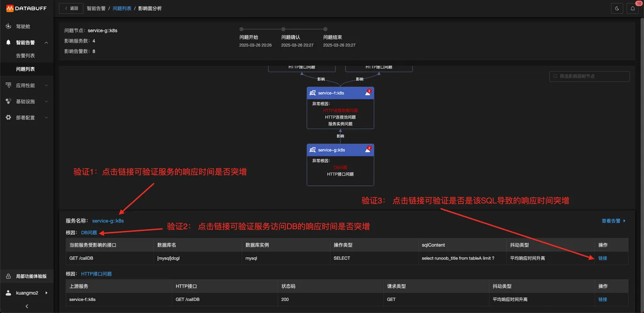Viewport: 644px width, 313px height.
Task: Click the service-f::k8s node title
Action: [331, 93]
